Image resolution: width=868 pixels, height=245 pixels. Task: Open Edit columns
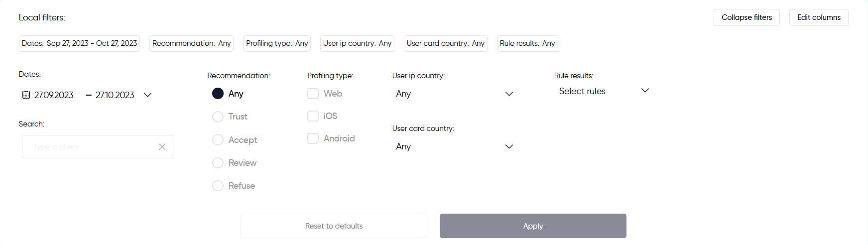(x=819, y=17)
